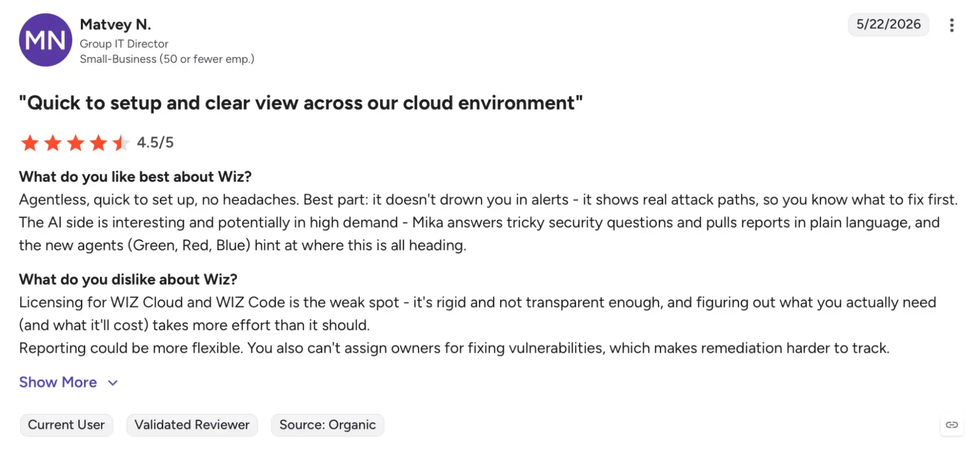Viewport: 980px width, 451px height.
Task: Copy the review link via chain icon
Action: [x=952, y=425]
